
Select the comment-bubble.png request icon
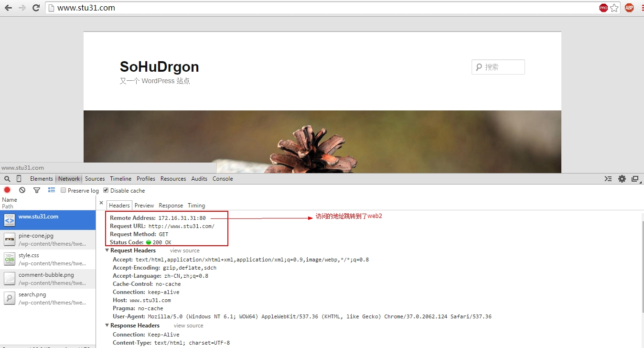[10, 279]
